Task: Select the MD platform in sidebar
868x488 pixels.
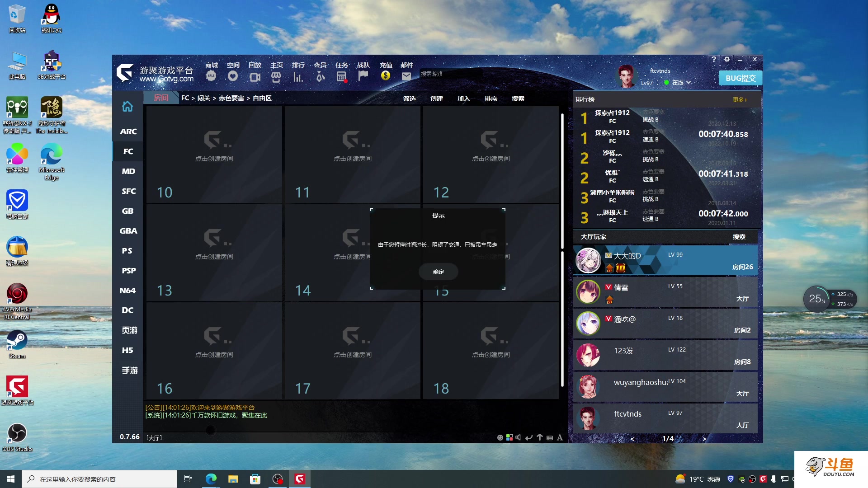Action: coord(128,171)
